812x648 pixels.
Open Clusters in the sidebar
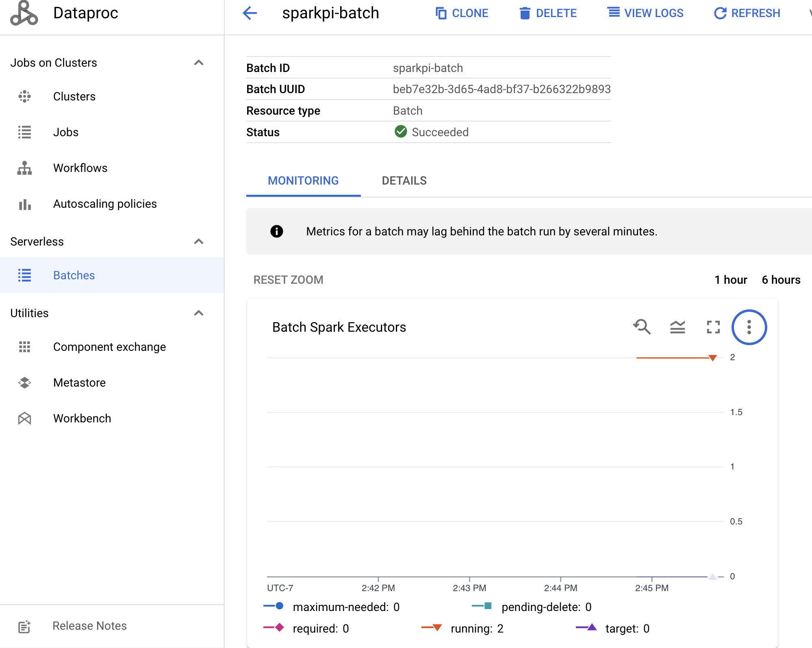pyautogui.click(x=74, y=96)
